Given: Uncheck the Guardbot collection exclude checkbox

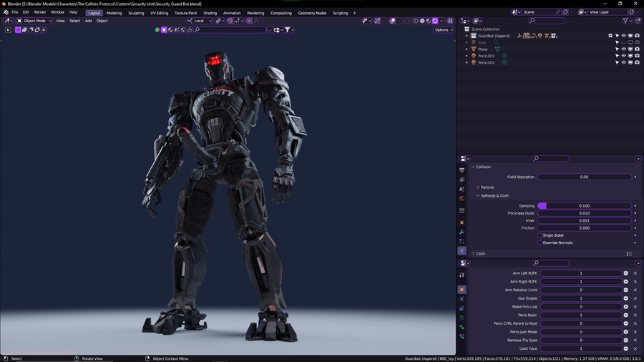Looking at the screenshot, I should (x=610, y=36).
